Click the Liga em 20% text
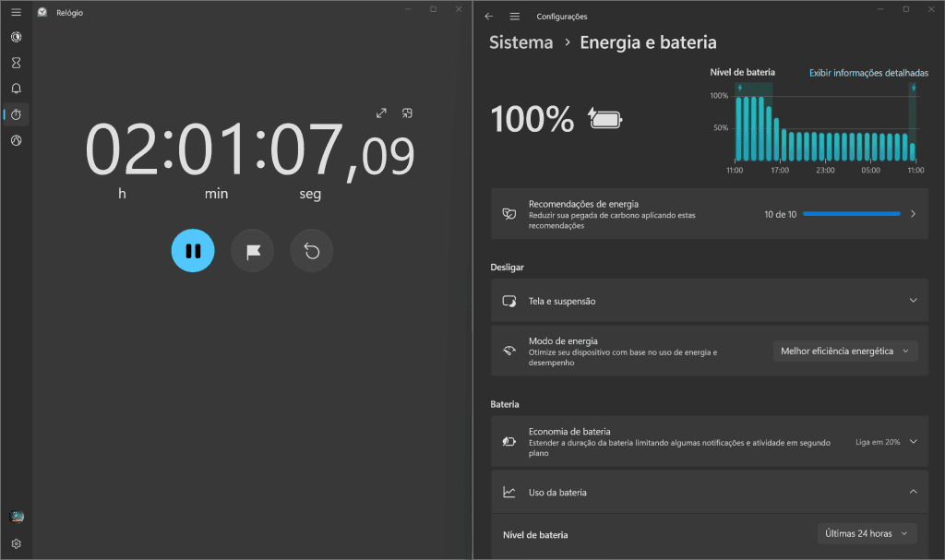The width and height of the screenshot is (945, 560). (878, 442)
